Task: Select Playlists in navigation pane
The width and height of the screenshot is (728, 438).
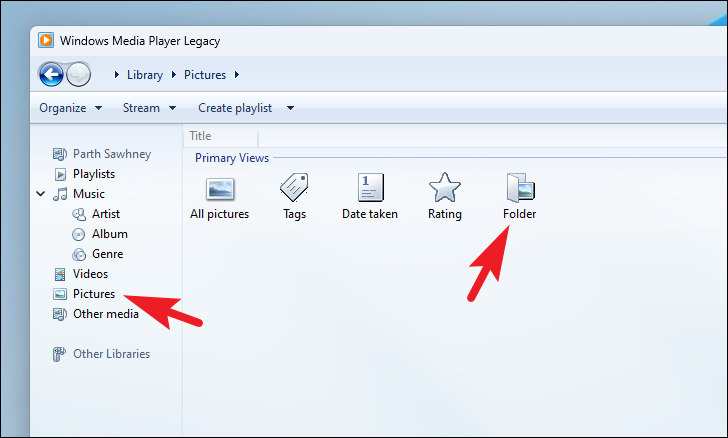Action: 94,174
